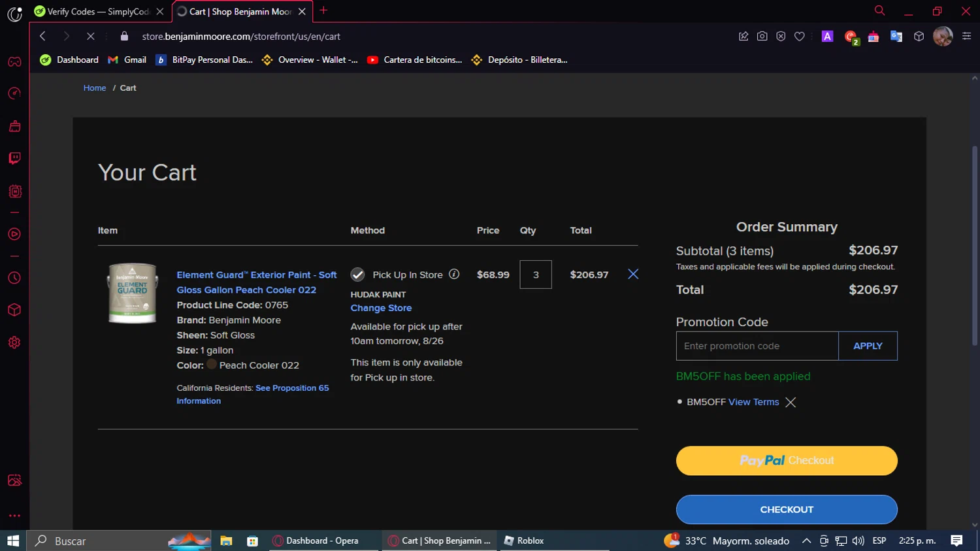Open File Explorer from taskbar
980x551 pixels.
[226, 541]
